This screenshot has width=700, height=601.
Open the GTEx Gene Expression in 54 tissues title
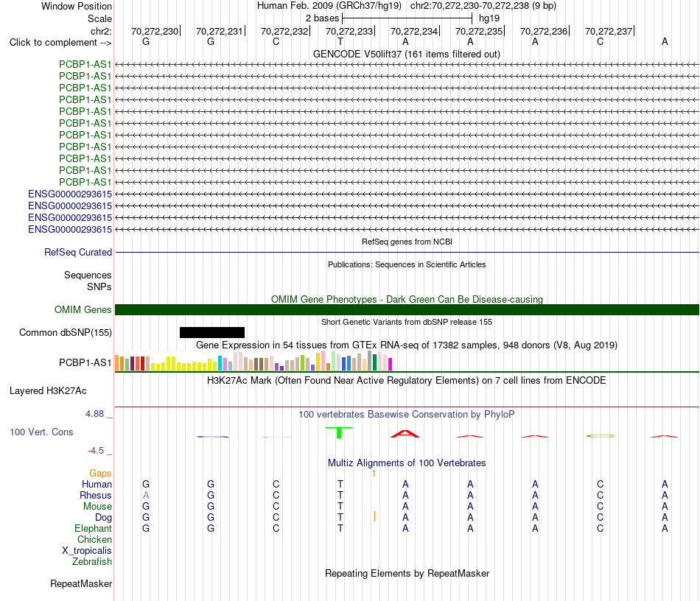(407, 345)
